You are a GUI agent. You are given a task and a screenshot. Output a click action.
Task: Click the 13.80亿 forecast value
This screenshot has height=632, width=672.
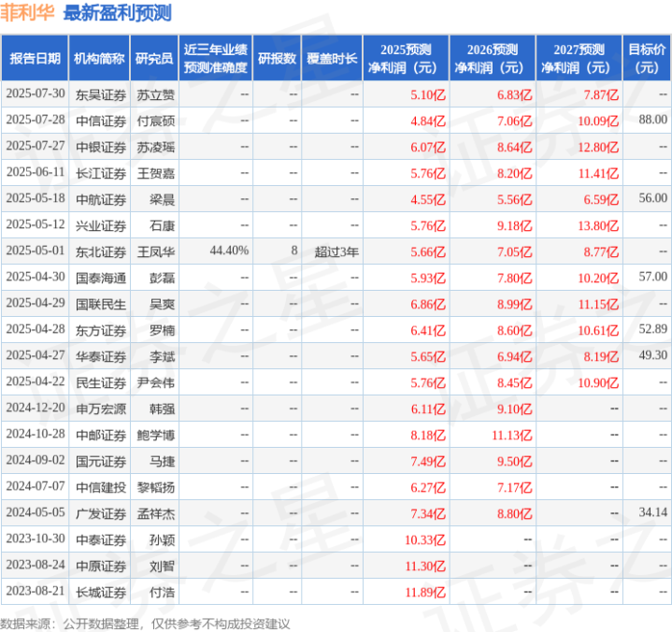click(x=598, y=225)
